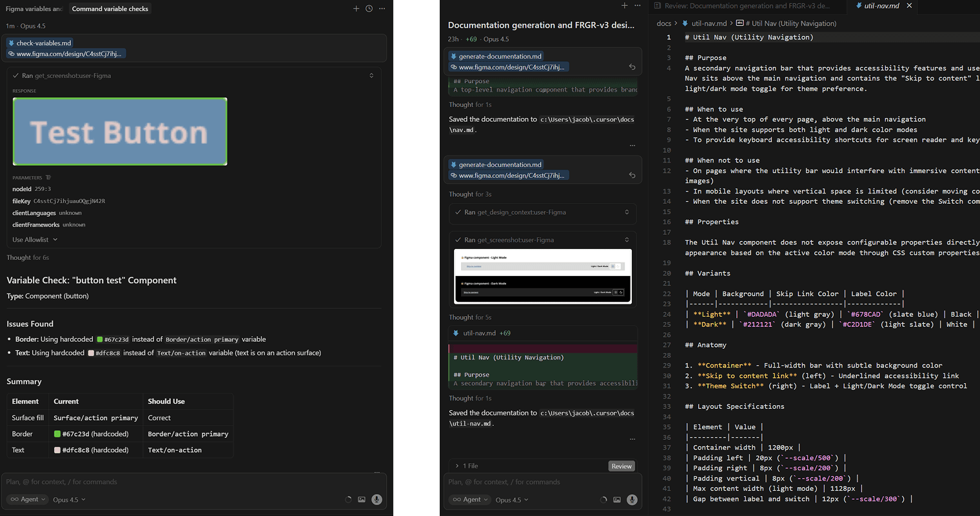The width and height of the screenshot is (980, 516).
Task: Open the Opus 4.5 model dropdown in middle panel
Action: tap(512, 499)
